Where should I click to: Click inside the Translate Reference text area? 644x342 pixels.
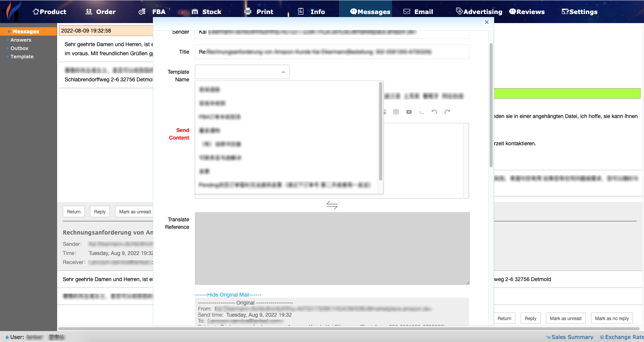pyautogui.click(x=332, y=248)
